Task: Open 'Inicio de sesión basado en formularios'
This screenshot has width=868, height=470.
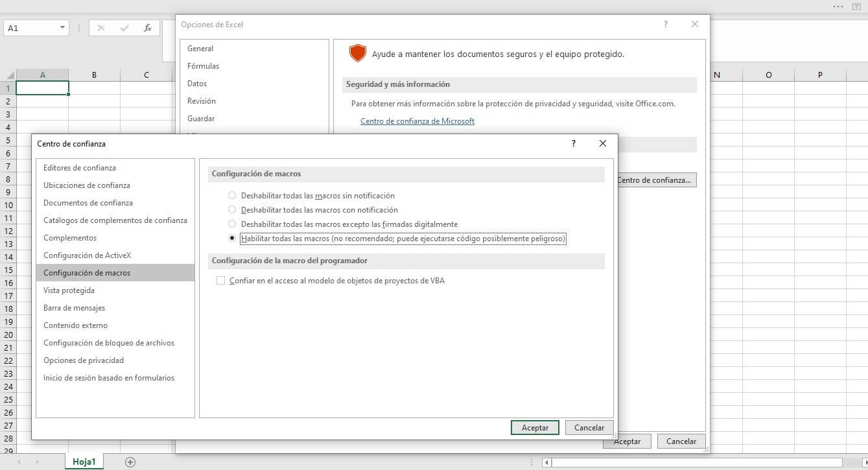Action: 115,378
